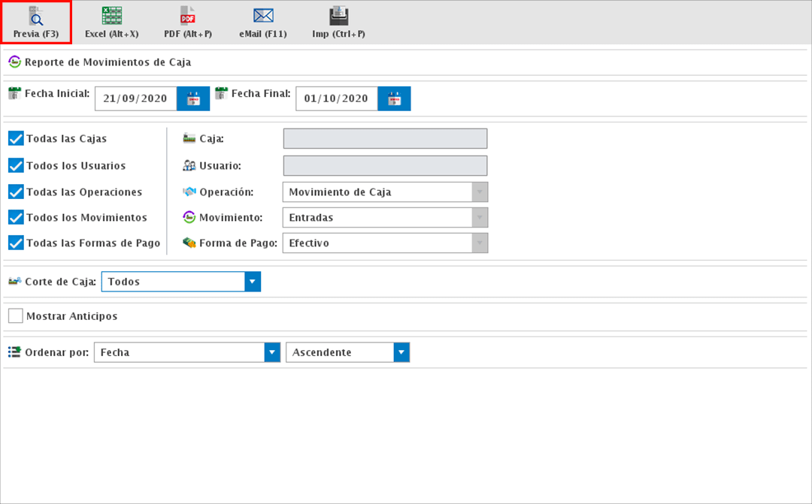Viewport: 812px width, 504px height.
Task: Expand the Forma de Pago Efectivo dropdown
Action: (x=479, y=243)
